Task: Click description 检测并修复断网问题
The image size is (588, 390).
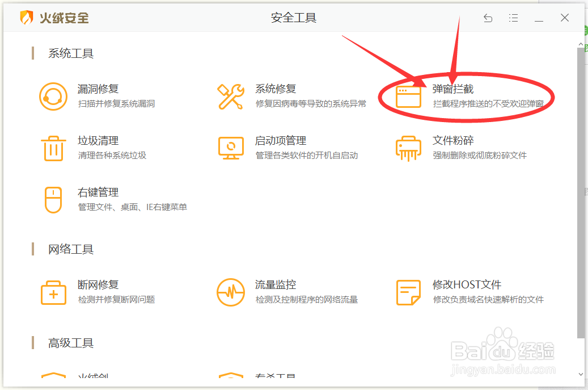Action: coord(117,300)
